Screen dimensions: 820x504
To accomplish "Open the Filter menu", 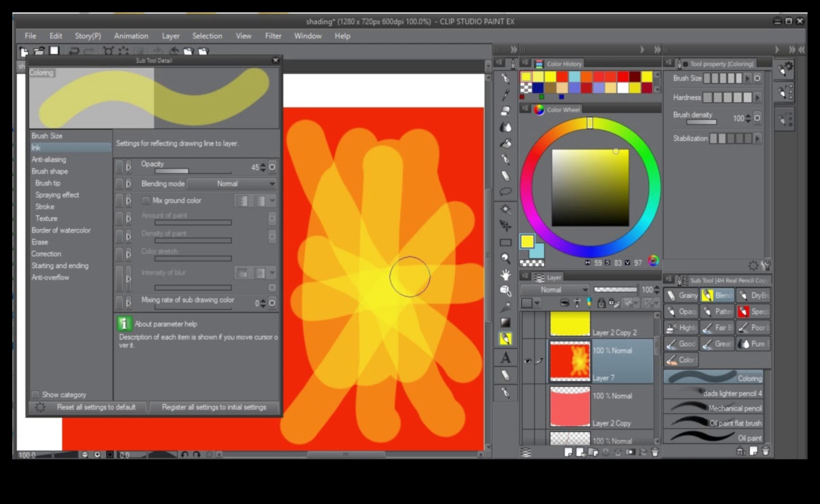I will click(x=273, y=36).
